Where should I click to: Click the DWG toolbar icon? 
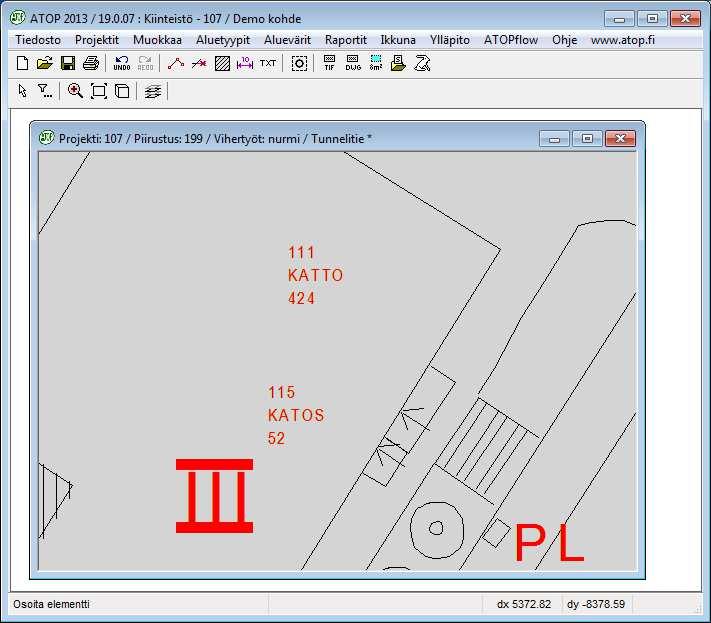(353, 63)
